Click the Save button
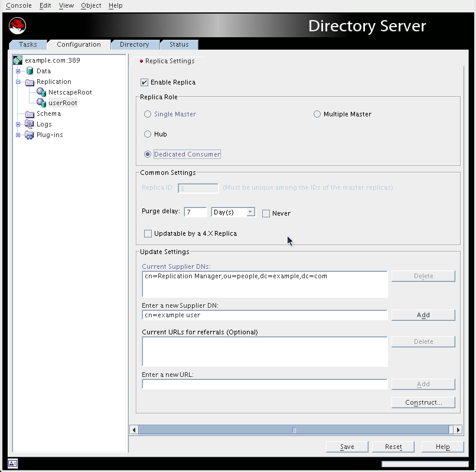The image size is (476, 472). pyautogui.click(x=347, y=447)
